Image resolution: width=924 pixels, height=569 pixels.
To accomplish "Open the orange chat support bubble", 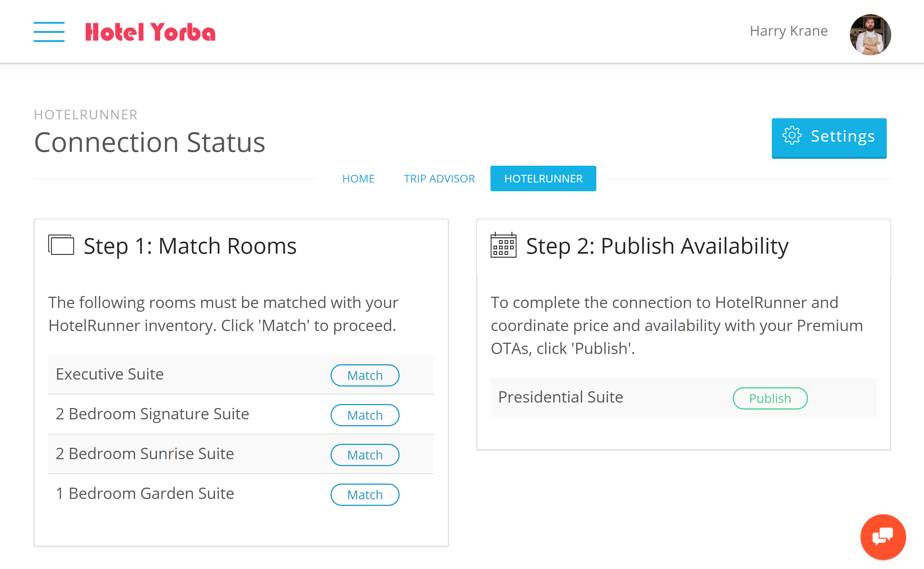I will (883, 537).
